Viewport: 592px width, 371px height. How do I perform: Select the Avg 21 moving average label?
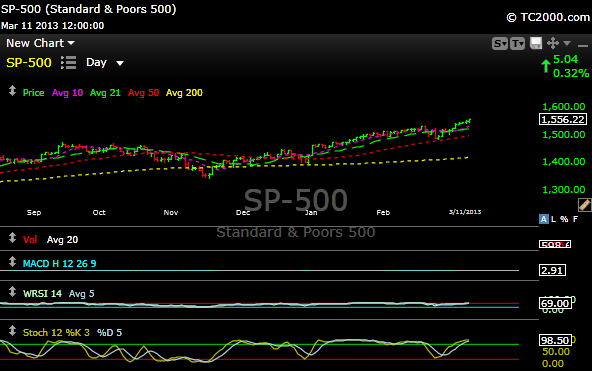tap(105, 93)
